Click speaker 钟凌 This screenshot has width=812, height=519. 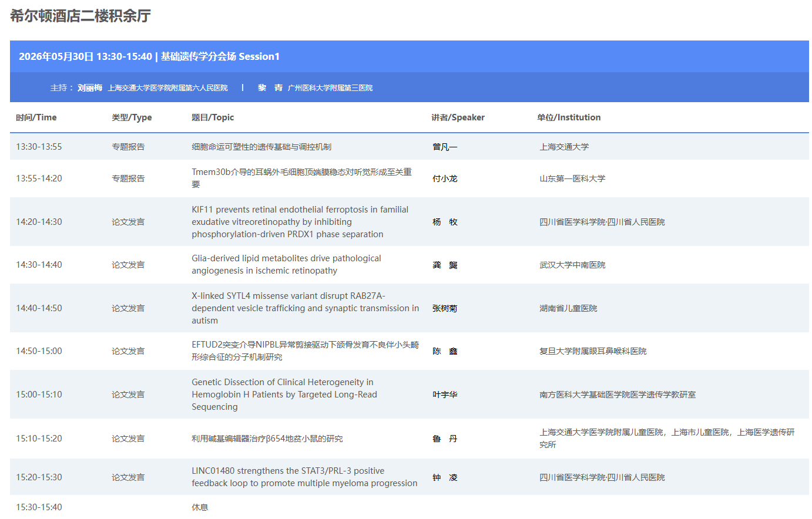click(x=445, y=477)
